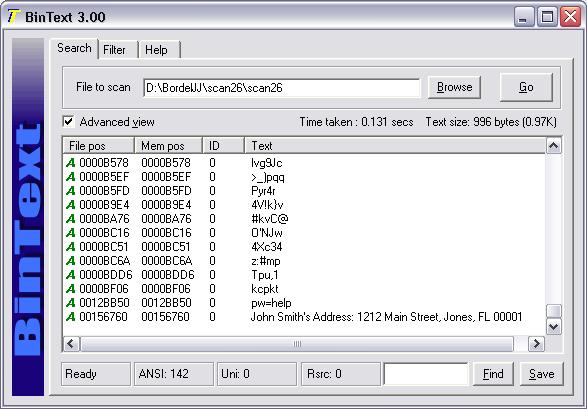
Task: Sort by the Mem pos column header
Action: click(168, 146)
